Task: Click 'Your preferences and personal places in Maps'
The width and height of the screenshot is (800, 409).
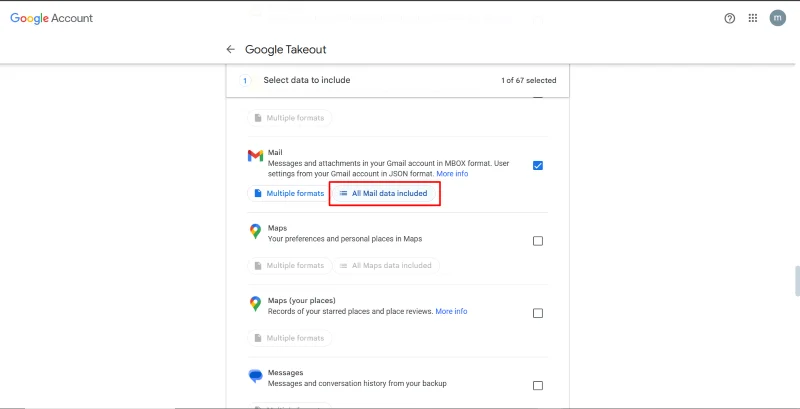Action: (345, 239)
